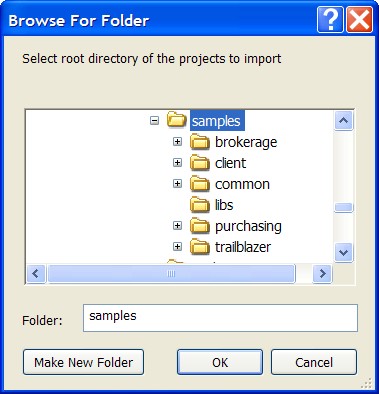Select the common folder icon

coord(200,184)
